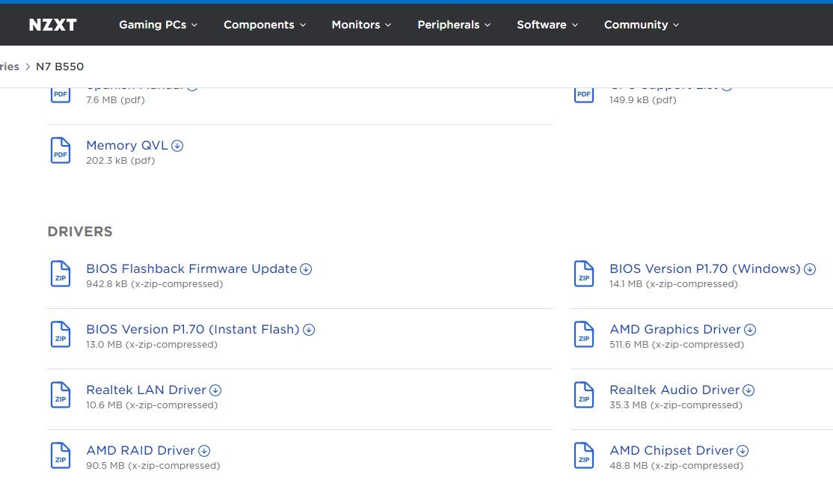Screen dimensions: 833x504
Task: Click the PDF icon of the 7.6 MB manual
Action: (61, 95)
